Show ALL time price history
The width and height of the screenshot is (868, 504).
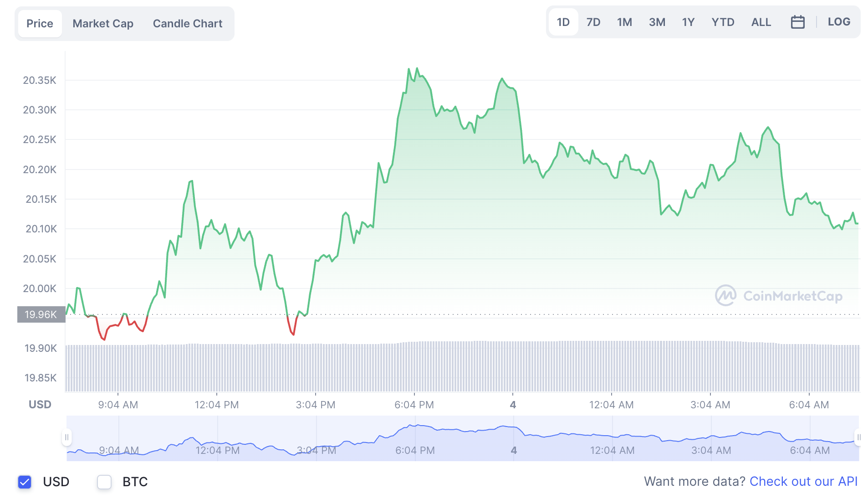[761, 22]
